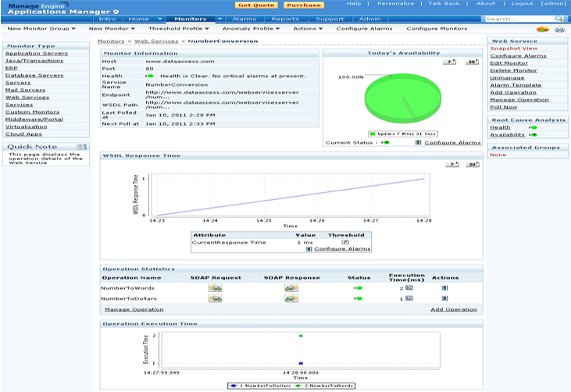Click Manage Operation under Operation Statistics
This screenshot has width=571, height=392.
[x=134, y=309]
